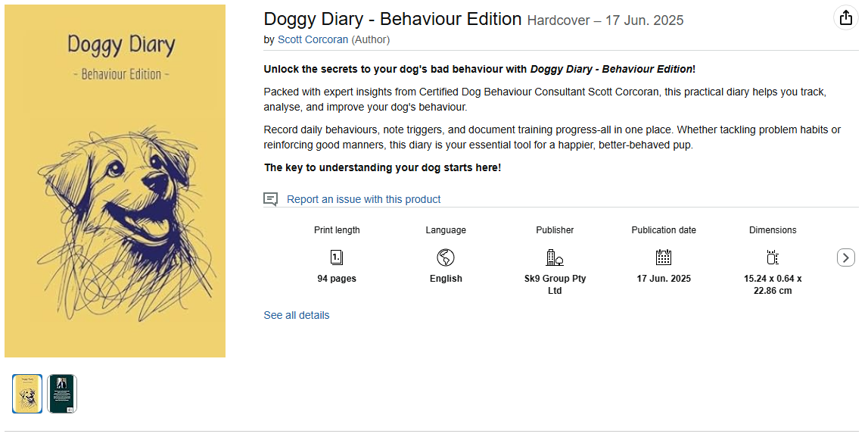Open the main book cover image

coord(115,181)
